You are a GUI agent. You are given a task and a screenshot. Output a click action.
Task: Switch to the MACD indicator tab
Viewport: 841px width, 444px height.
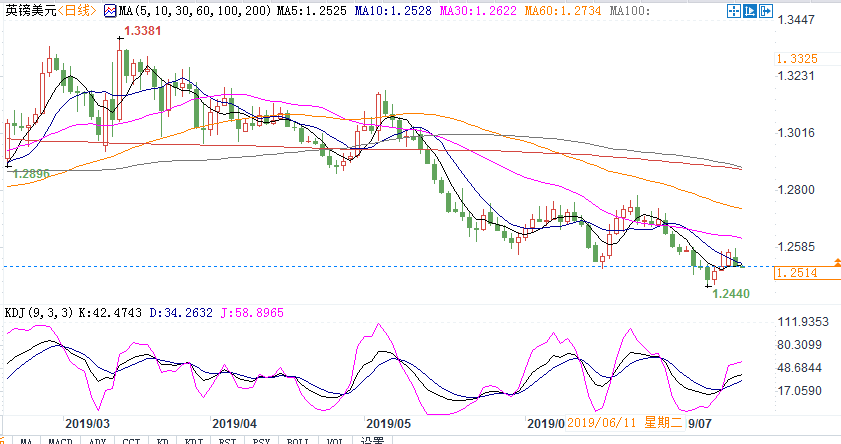click(60, 441)
